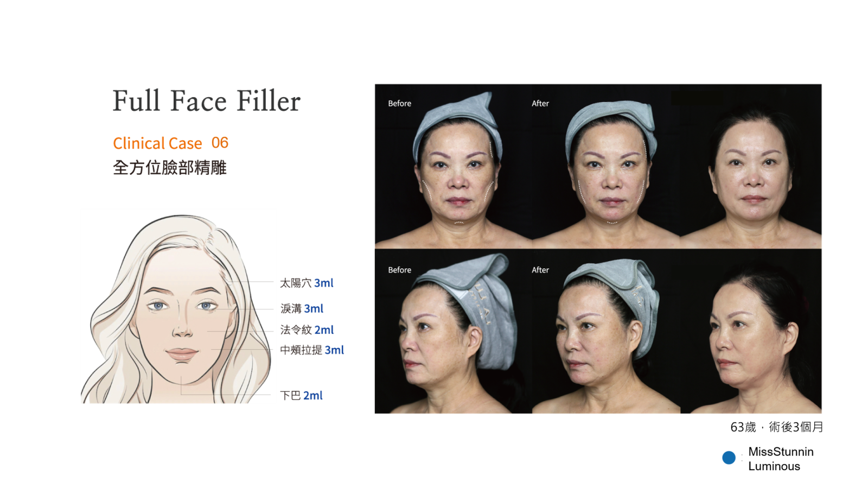Select the 中頰拉提 3ml annotation
Screen dimensions: 868x488
(x=312, y=350)
